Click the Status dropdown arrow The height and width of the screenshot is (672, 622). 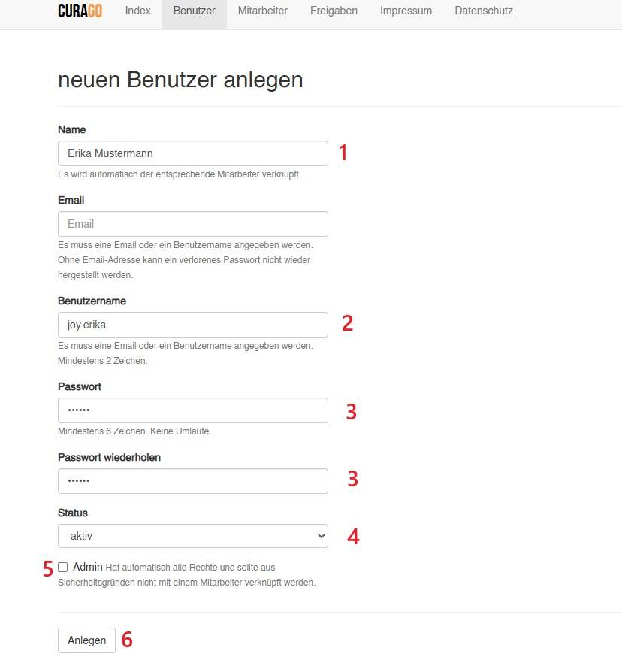pos(322,536)
